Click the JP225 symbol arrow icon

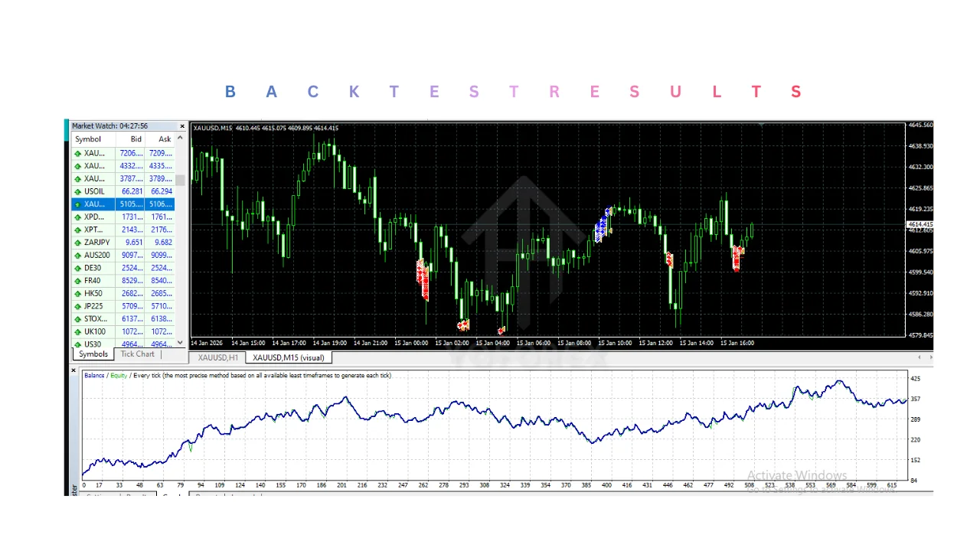(77, 307)
